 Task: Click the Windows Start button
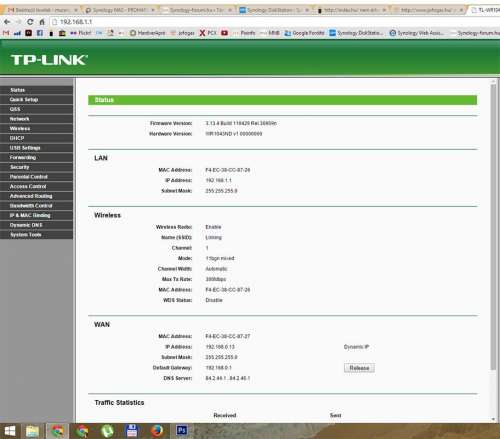coord(10,431)
